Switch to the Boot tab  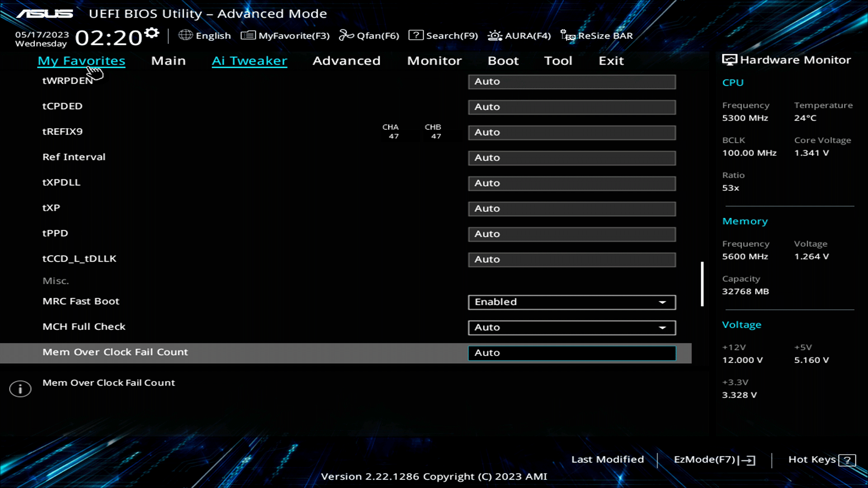[x=503, y=61]
